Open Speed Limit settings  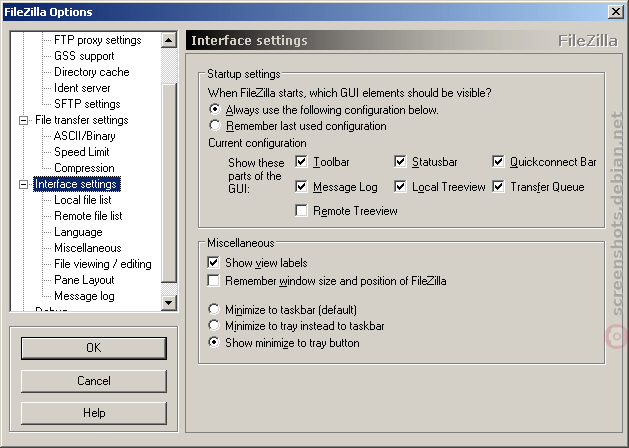point(82,152)
